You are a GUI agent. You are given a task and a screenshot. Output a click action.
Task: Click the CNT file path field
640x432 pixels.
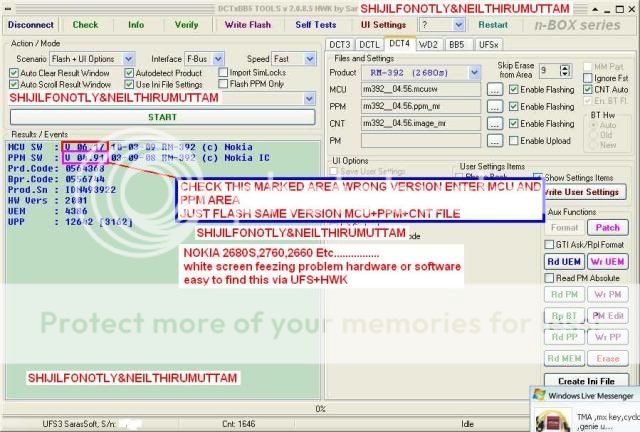point(421,123)
